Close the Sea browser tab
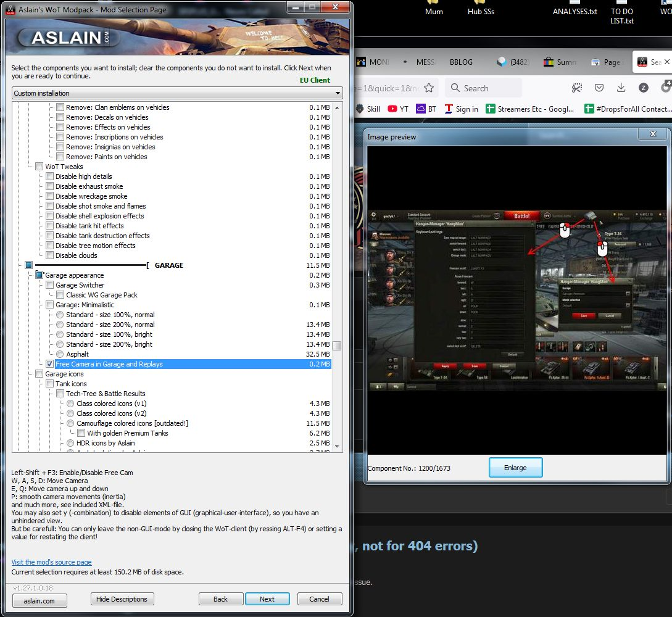 (667, 62)
